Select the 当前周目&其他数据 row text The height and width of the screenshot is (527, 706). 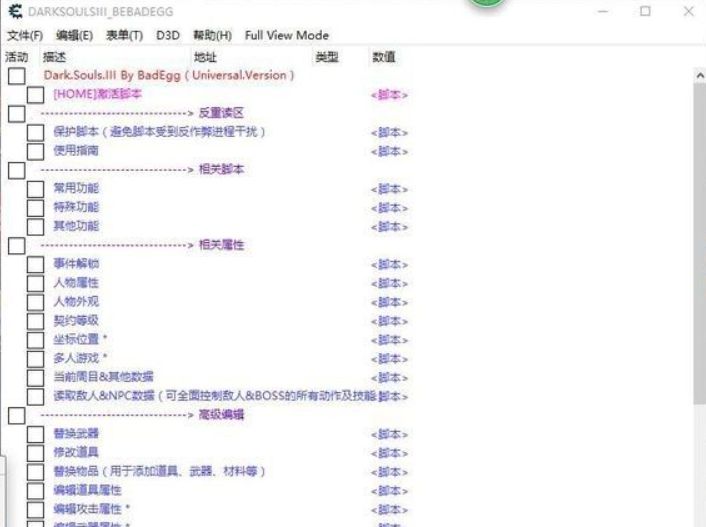click(x=104, y=377)
